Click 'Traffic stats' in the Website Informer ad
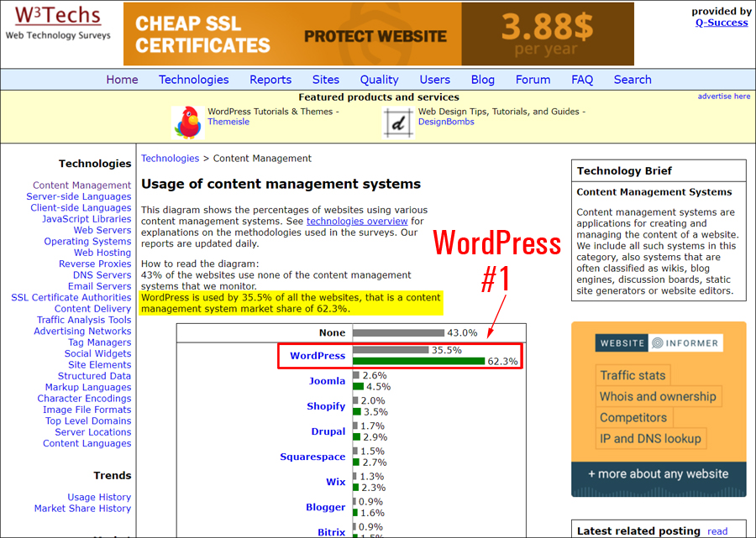 pyautogui.click(x=633, y=375)
